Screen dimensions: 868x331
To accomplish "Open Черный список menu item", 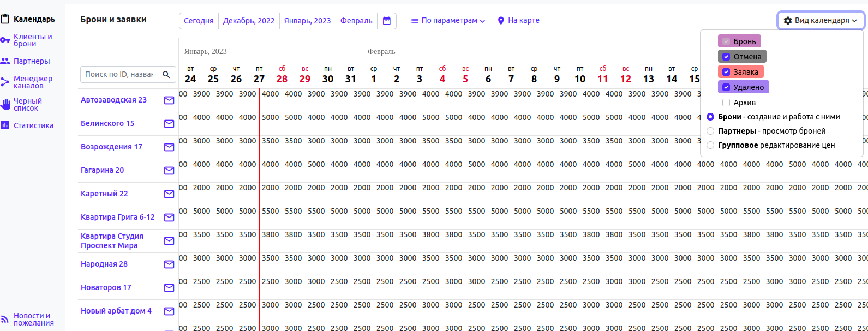I will tap(28, 105).
